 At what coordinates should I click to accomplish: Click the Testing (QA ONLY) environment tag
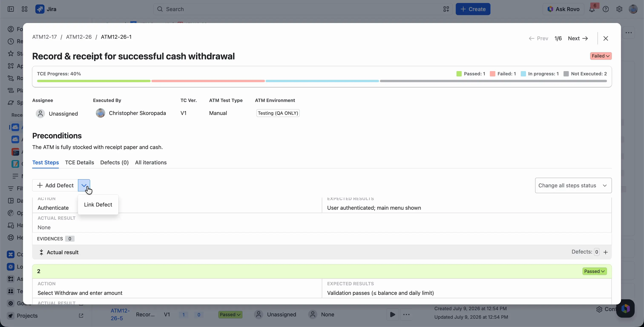(x=278, y=113)
